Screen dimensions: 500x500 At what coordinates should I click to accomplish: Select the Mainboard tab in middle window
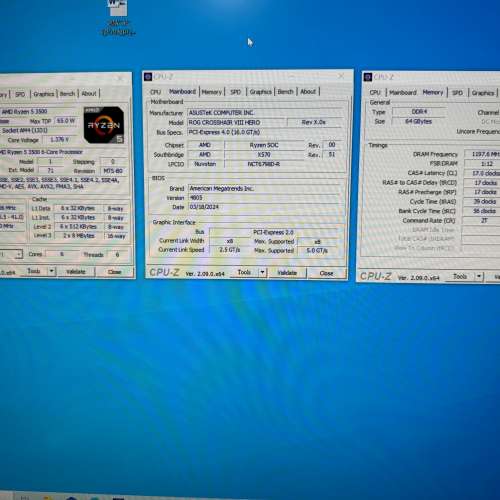tap(182, 91)
